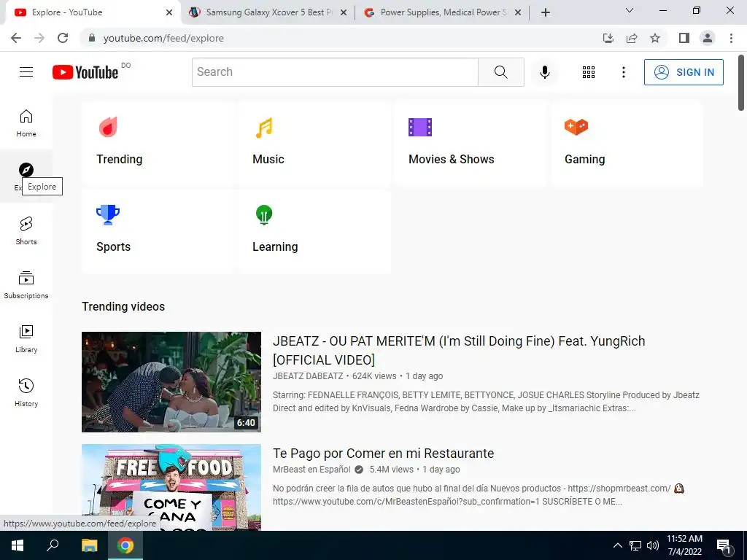Image resolution: width=747 pixels, height=560 pixels.
Task: Open the network tray icon
Action: pyautogui.click(x=635, y=545)
